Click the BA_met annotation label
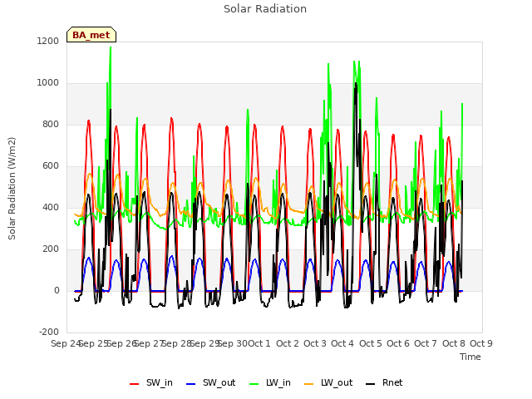Viewport: 532px width, 399px height. click(91, 35)
